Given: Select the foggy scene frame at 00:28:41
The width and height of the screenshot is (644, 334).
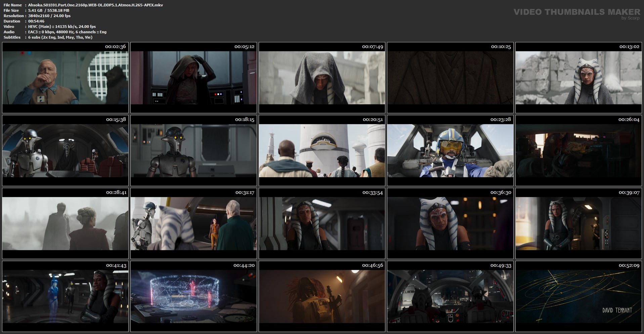Looking at the screenshot, I should (65, 223).
